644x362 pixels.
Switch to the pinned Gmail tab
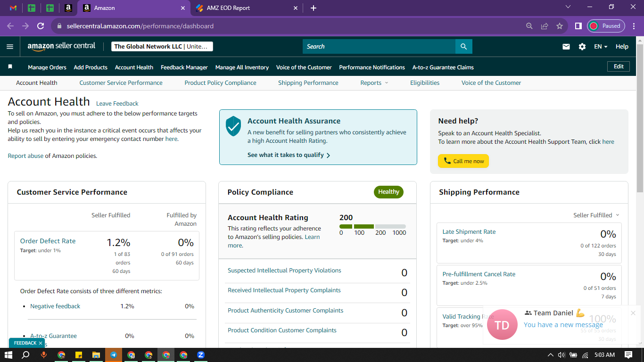click(13, 8)
